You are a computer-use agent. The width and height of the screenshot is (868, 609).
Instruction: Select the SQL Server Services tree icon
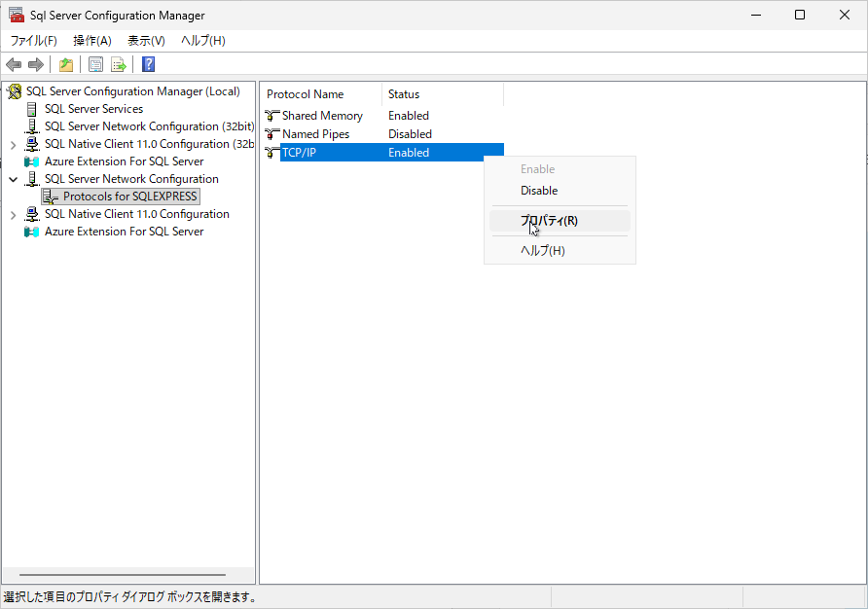pos(32,109)
